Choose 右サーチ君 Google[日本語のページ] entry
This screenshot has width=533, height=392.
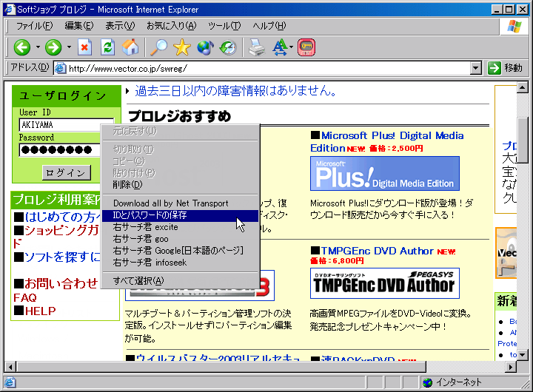(180, 251)
